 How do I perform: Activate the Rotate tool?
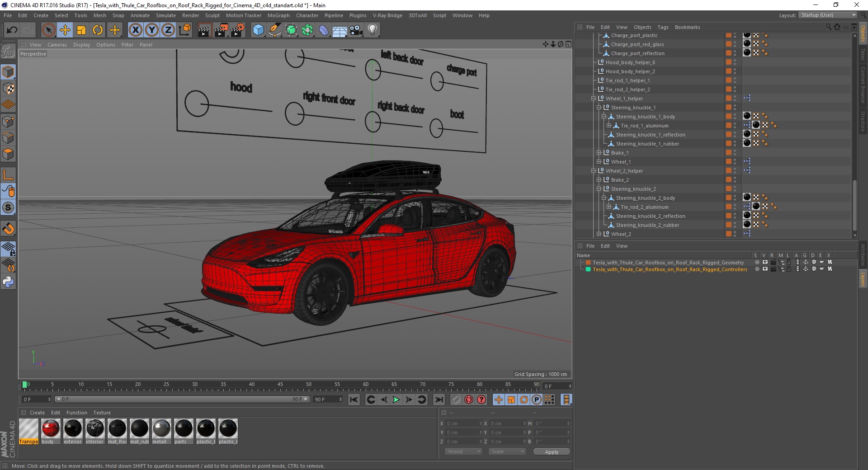98,30
